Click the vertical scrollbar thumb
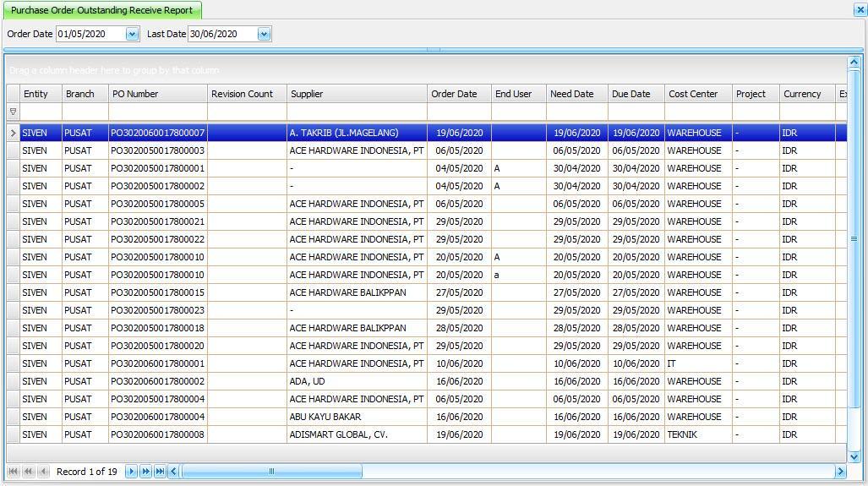The width and height of the screenshot is (868, 486). click(x=854, y=239)
